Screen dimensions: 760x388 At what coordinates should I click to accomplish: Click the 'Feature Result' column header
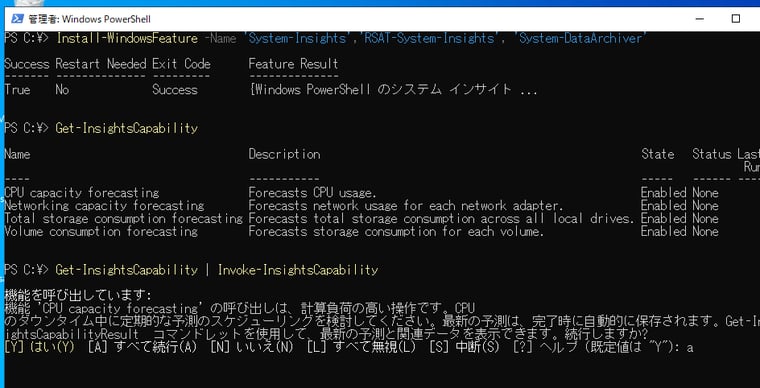(x=293, y=64)
